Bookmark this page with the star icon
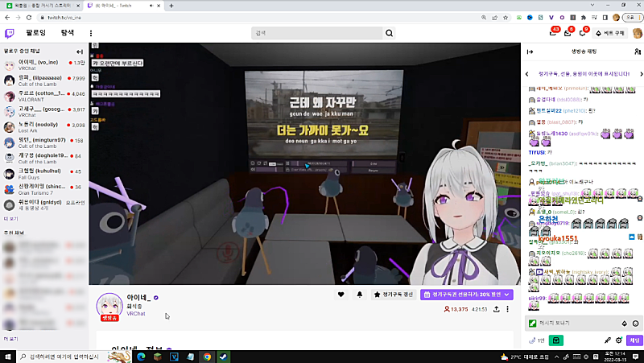The image size is (644, 363). [506, 18]
